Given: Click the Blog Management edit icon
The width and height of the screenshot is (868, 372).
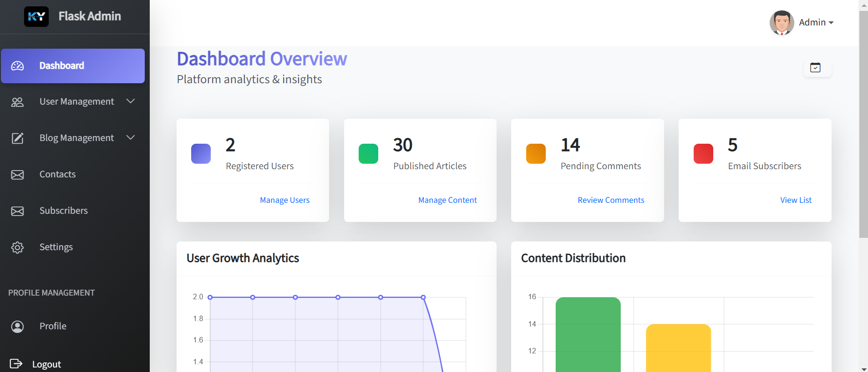Looking at the screenshot, I should (17, 138).
